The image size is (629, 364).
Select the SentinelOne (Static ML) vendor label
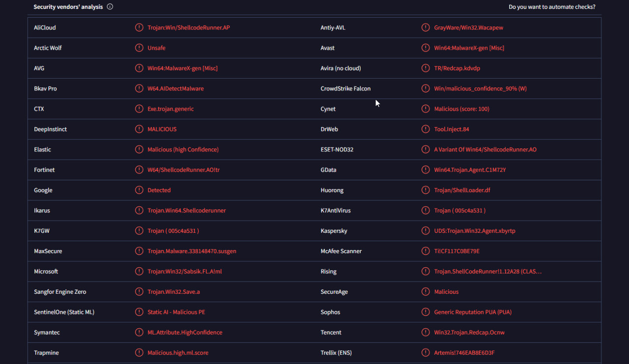coord(64,312)
